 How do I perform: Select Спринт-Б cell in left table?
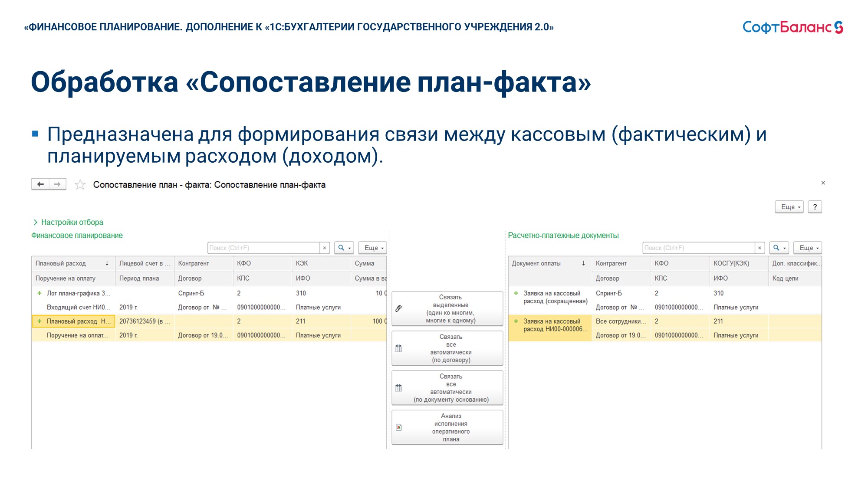204,293
